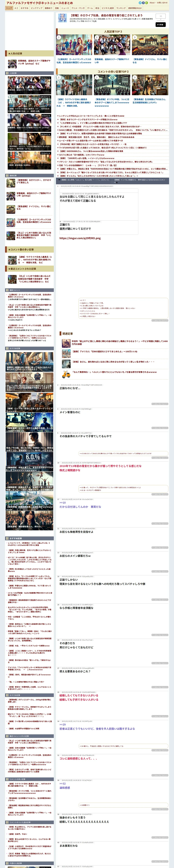Screen dimensions: 174x868
Task: Open latest article 【衝撃映像】ヨガマスター、ガチのマジで実在した
Action: pos(34,181)
